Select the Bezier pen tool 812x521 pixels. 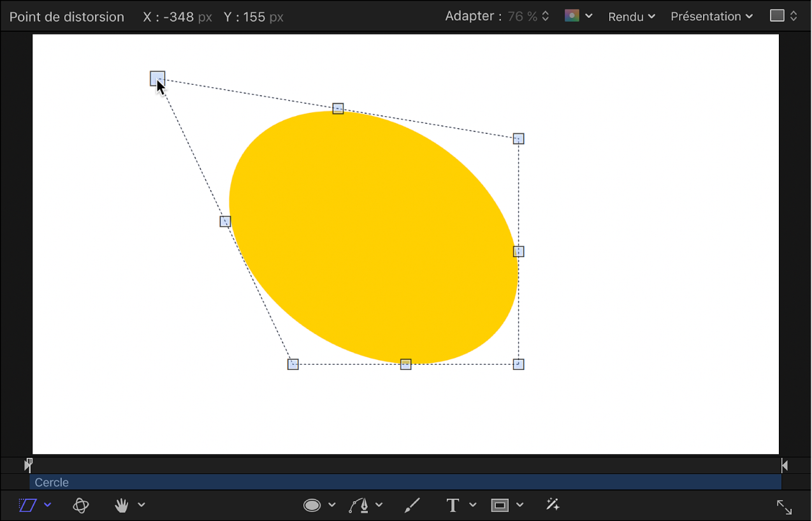(359, 505)
